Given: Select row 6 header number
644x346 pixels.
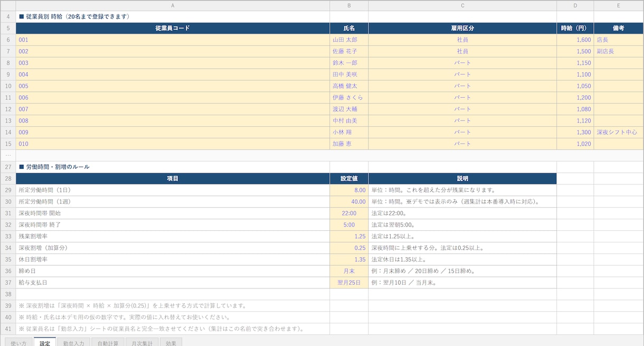Looking at the screenshot, I should point(8,40).
